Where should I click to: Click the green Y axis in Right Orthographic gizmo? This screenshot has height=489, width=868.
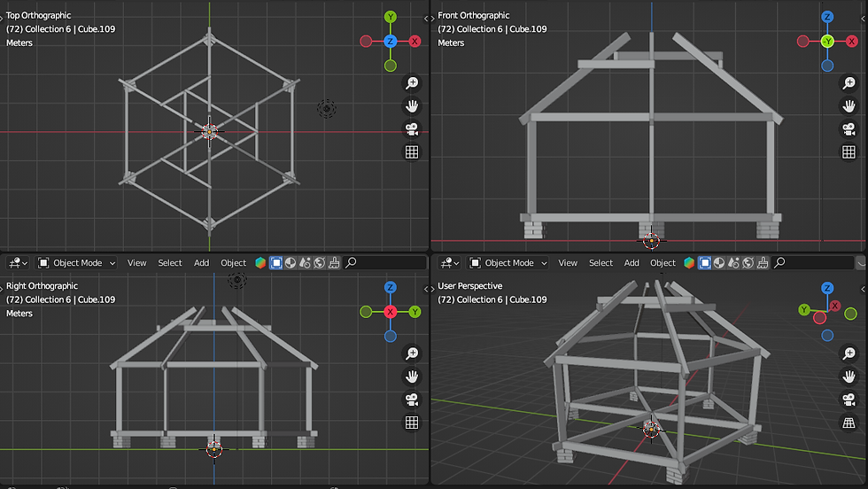pos(415,312)
